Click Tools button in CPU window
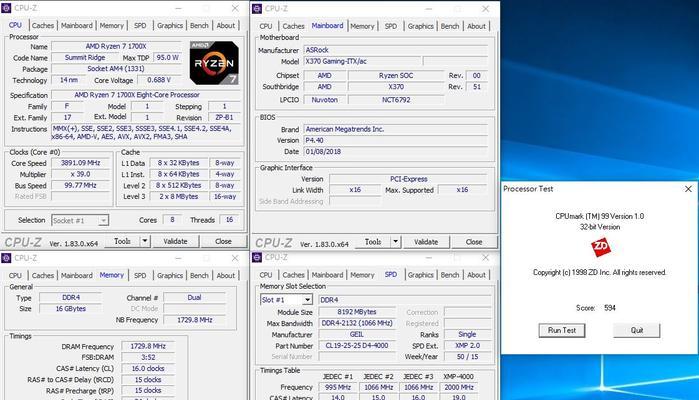 [x=122, y=241]
